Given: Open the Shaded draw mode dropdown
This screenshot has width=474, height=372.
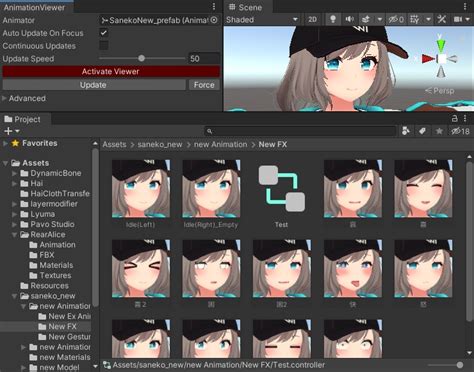Looking at the screenshot, I should pyautogui.click(x=262, y=20).
